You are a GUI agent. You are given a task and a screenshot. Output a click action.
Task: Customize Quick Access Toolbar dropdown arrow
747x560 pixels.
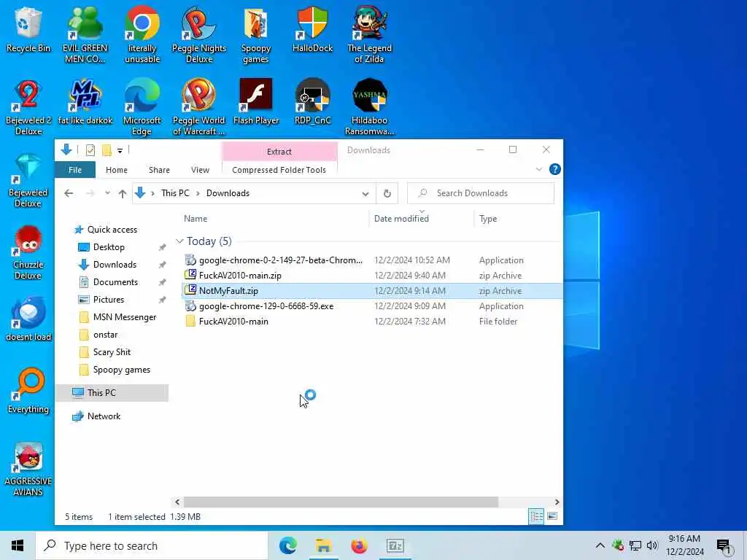click(120, 151)
